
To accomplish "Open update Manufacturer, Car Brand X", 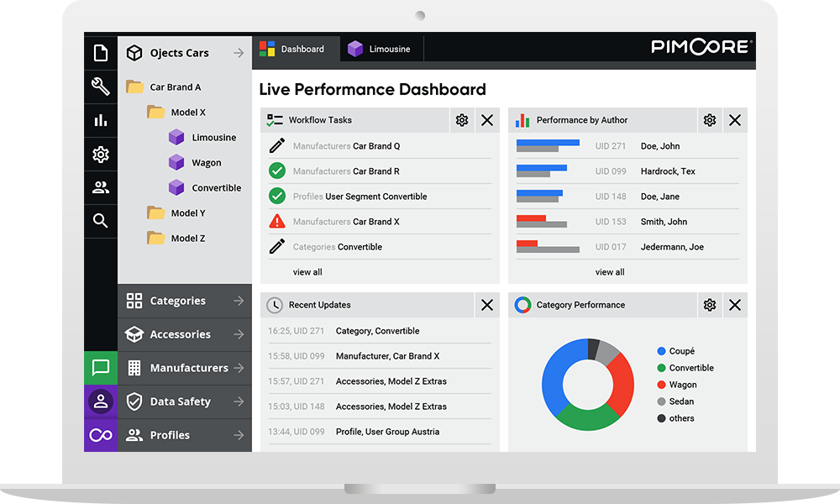I will [x=380, y=355].
